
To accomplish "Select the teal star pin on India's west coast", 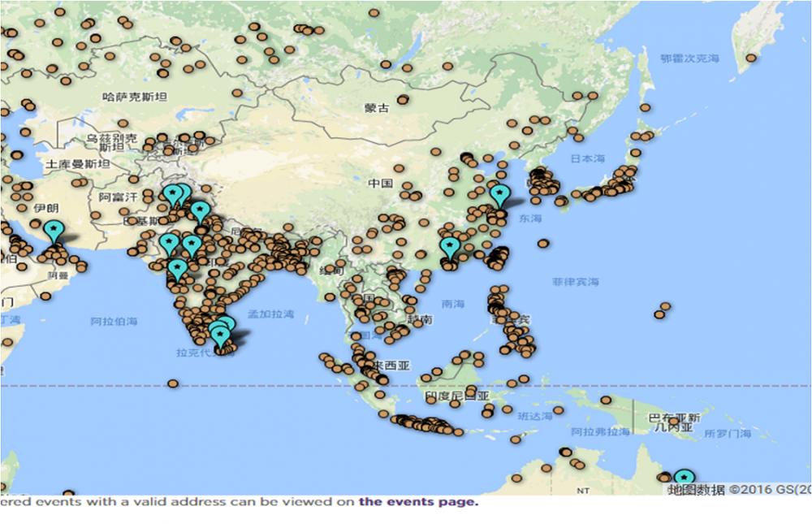I will coord(178,271).
